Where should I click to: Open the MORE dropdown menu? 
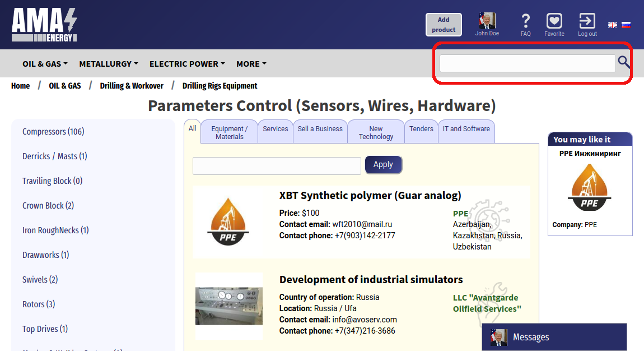click(251, 64)
